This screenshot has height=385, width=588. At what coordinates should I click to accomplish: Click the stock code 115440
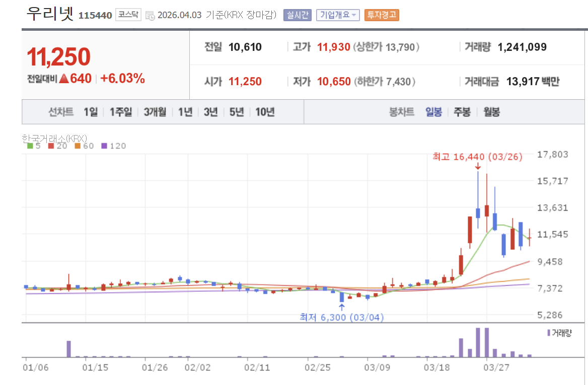(x=95, y=16)
